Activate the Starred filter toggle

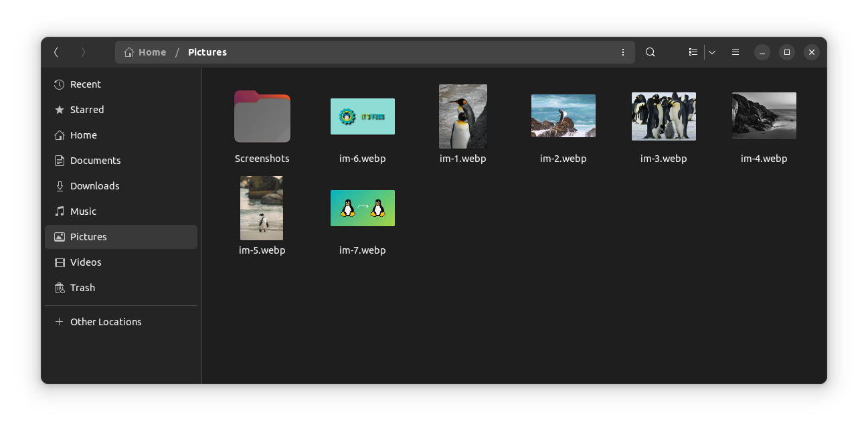59,110
